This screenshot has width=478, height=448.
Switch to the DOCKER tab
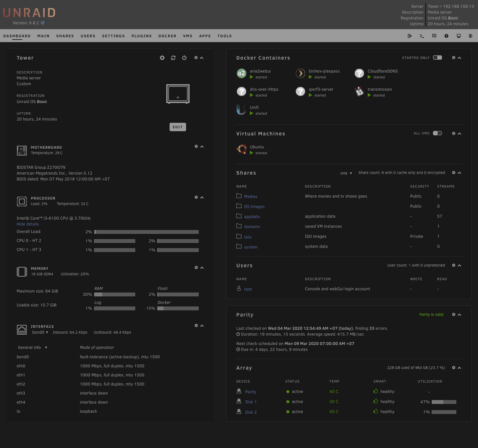(x=167, y=36)
